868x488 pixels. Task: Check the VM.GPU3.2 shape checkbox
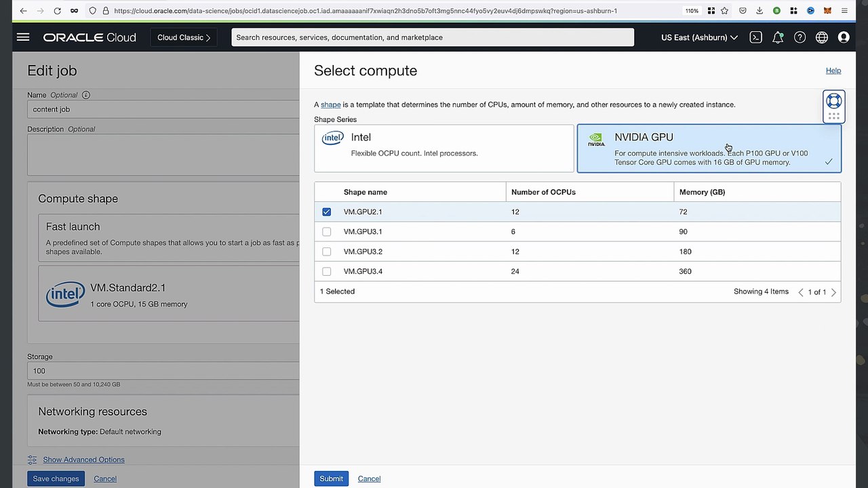point(327,251)
